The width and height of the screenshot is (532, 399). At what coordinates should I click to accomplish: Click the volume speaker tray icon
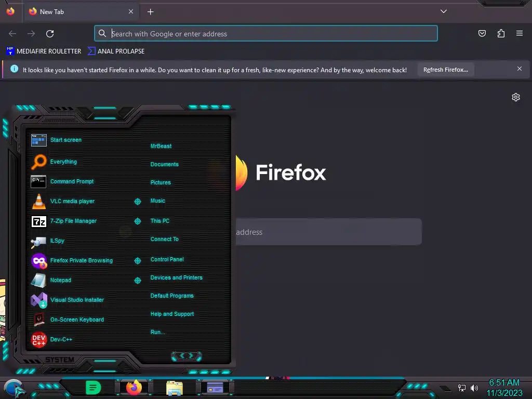pos(474,388)
